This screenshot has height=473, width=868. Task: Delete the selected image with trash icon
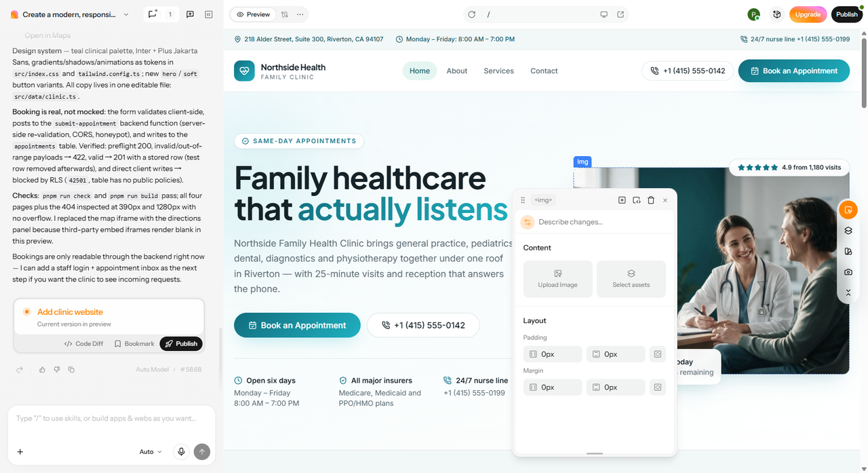pyautogui.click(x=651, y=200)
